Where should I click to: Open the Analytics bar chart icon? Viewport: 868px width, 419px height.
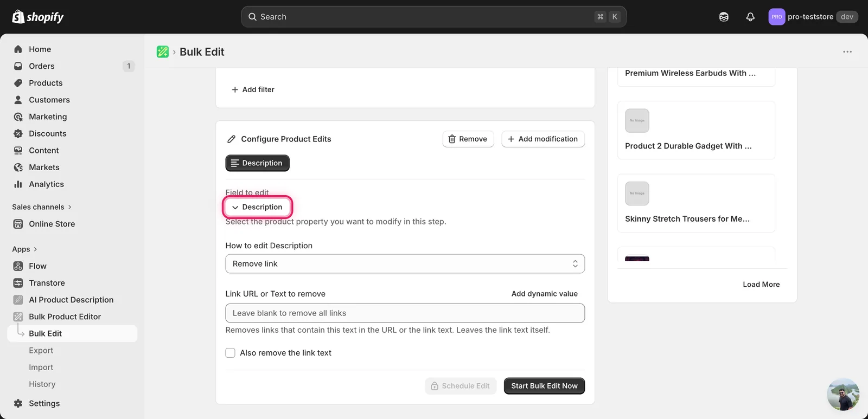[x=18, y=184]
